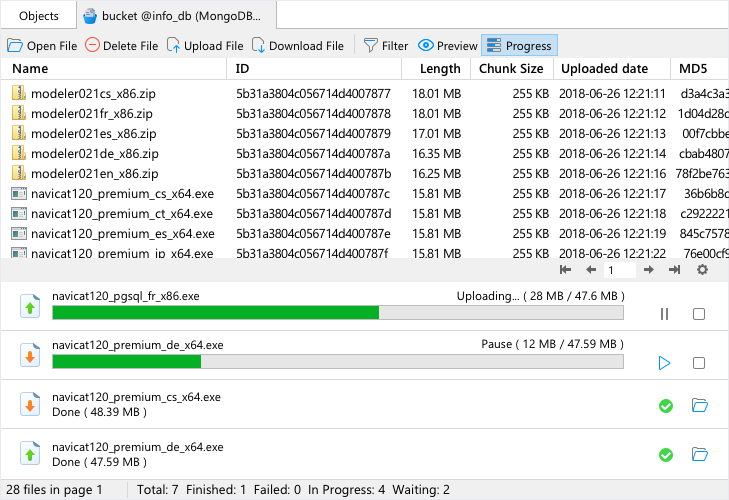This screenshot has height=500, width=729.
Task: Open folder of completed navicat120_premium_de_x64.exe upload
Action: tap(699, 454)
